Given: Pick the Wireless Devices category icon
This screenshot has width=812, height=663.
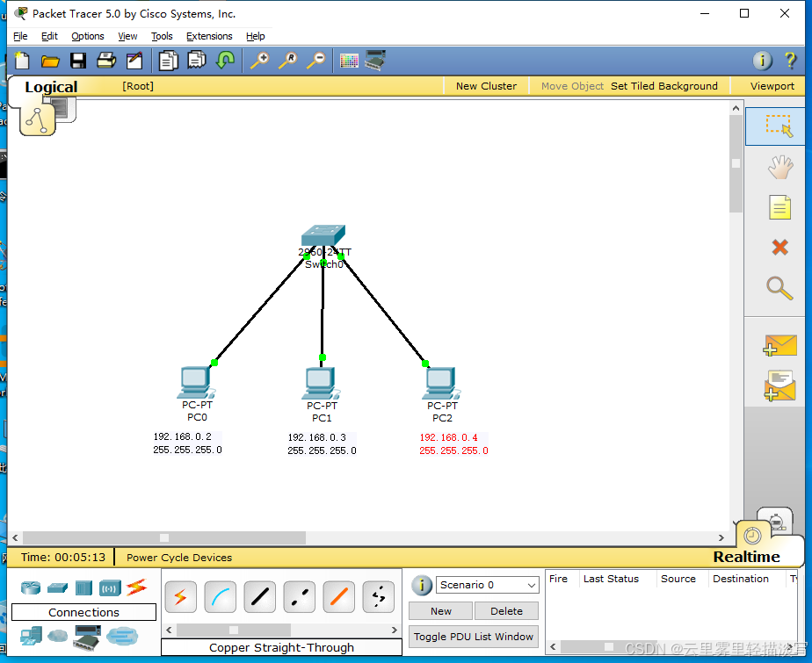Looking at the screenshot, I should [x=110, y=588].
